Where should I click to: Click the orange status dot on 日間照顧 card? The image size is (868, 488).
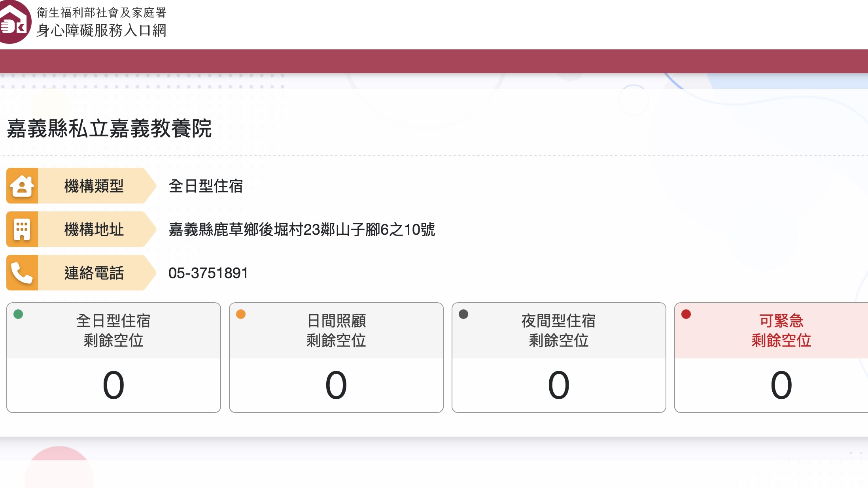240,315
